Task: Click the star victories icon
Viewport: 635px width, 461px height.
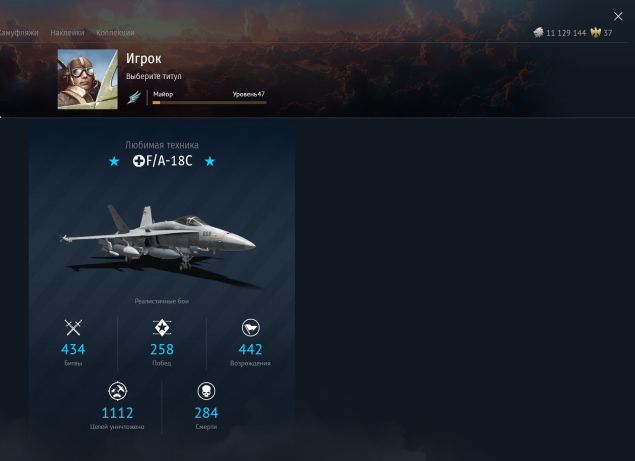Action: [x=162, y=327]
